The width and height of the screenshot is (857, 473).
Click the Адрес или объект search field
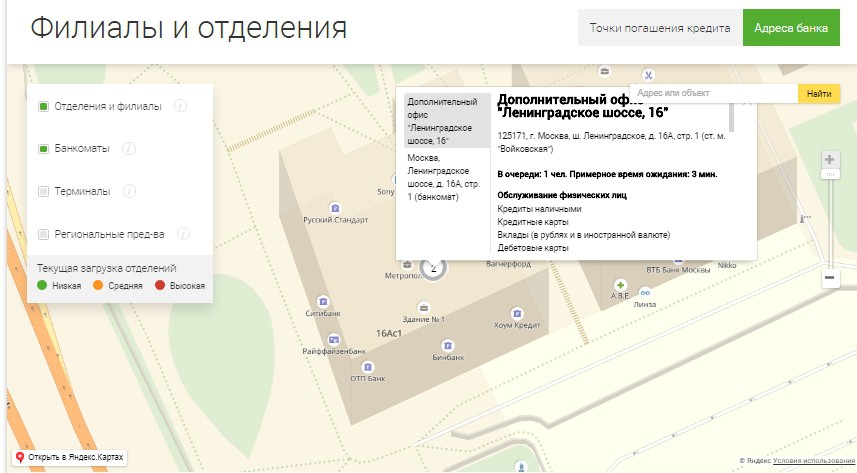click(x=712, y=94)
